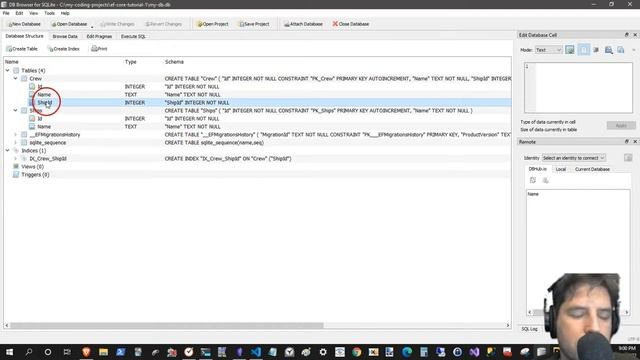The image size is (640, 360).
Task: Close the Edit Database Cell panel
Action: (x=635, y=35)
